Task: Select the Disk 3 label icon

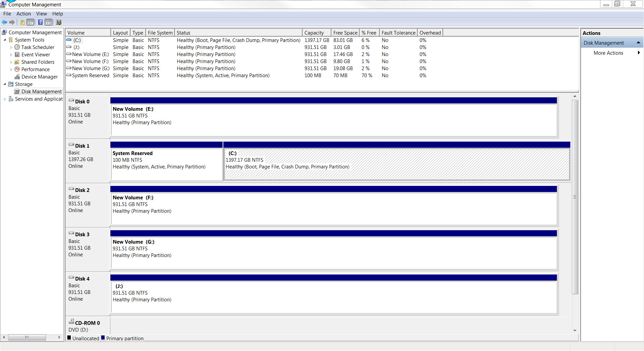Action: click(x=71, y=233)
